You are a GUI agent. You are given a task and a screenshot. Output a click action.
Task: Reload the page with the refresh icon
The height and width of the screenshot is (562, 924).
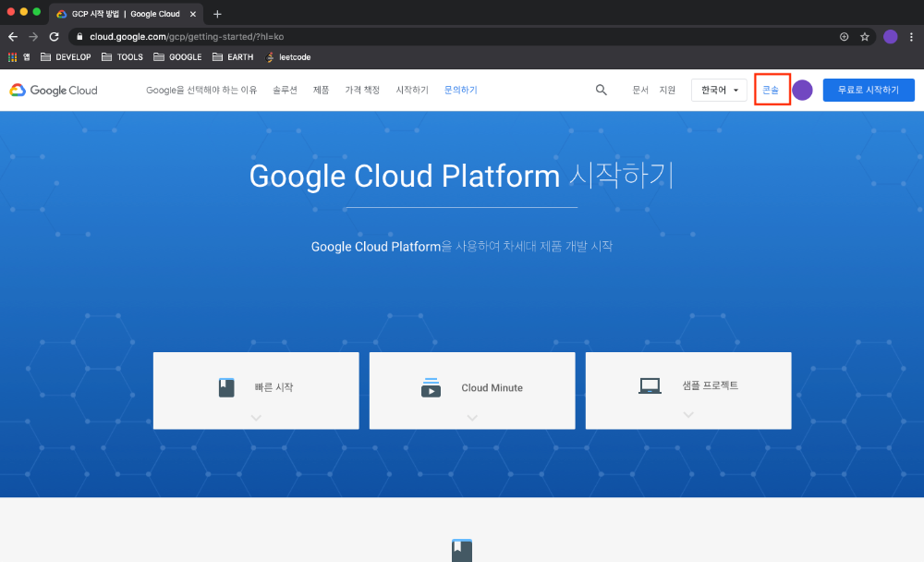point(55,37)
